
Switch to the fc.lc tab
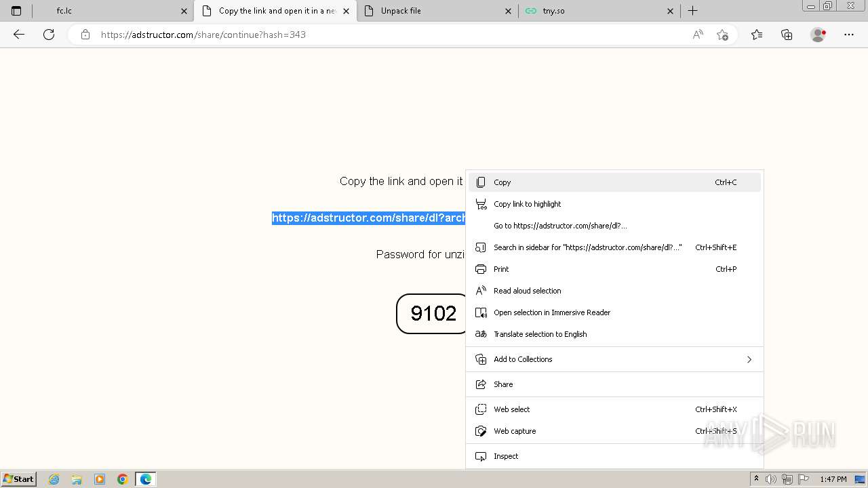pos(113,11)
